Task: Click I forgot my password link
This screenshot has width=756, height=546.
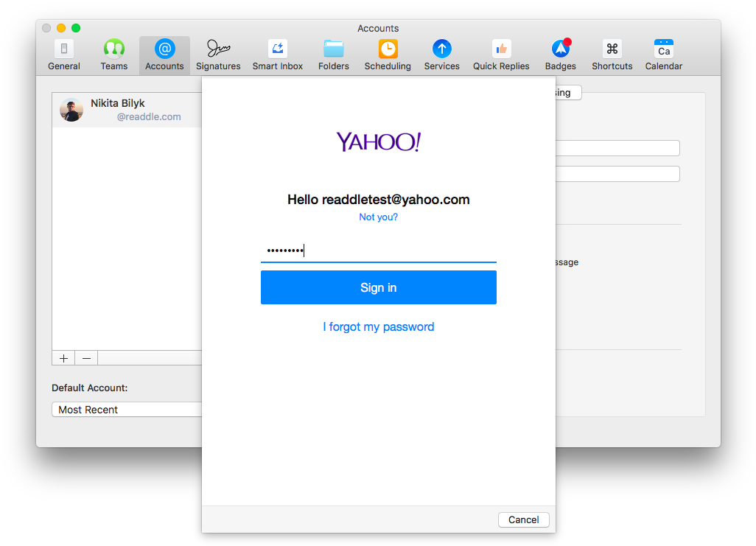Action: 379,327
